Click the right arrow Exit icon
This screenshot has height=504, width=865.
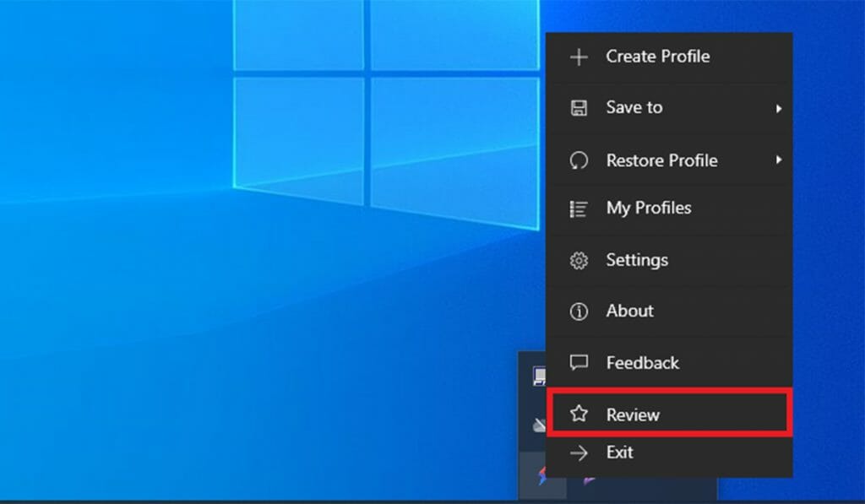pos(579,453)
